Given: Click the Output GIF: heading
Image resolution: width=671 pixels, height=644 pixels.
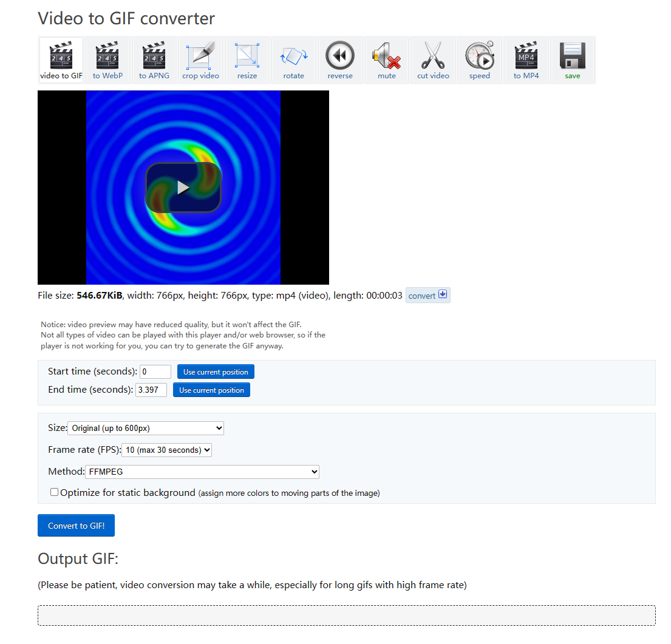Looking at the screenshot, I should (x=78, y=559).
